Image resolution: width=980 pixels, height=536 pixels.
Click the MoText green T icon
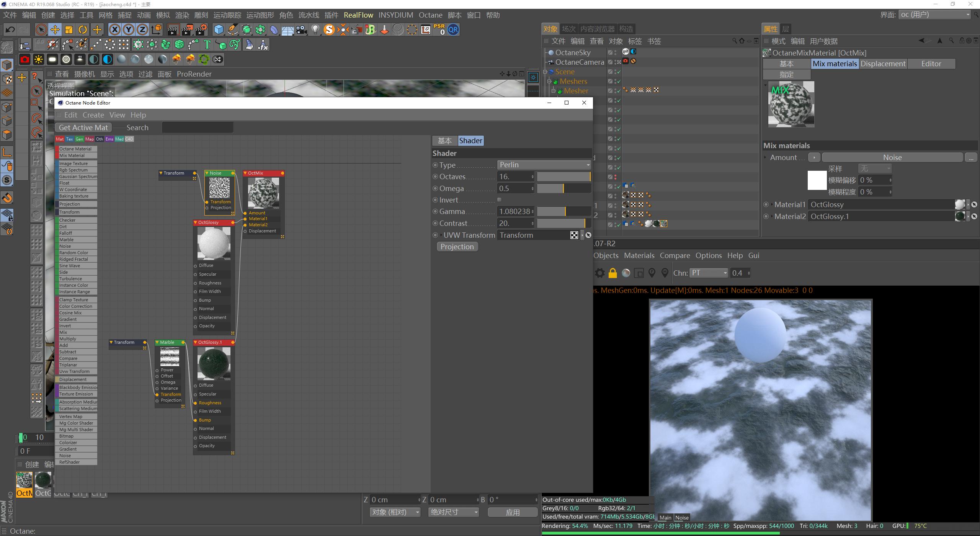(x=207, y=45)
